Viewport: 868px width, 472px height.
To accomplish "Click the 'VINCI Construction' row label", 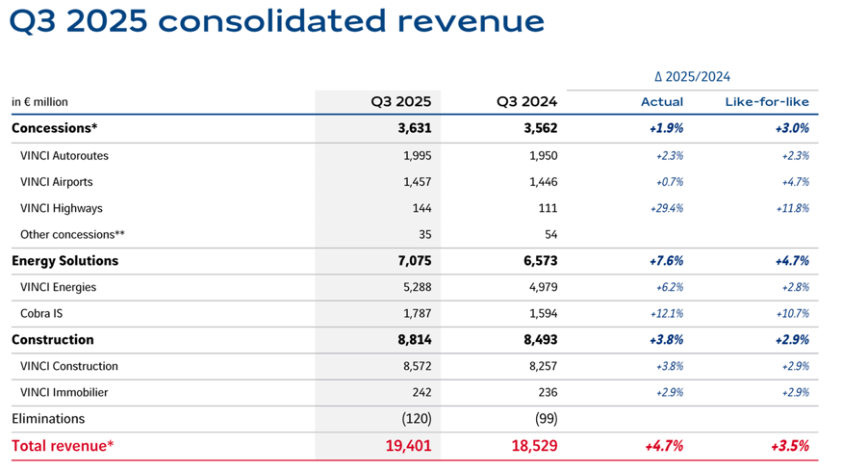I will 69,366.
